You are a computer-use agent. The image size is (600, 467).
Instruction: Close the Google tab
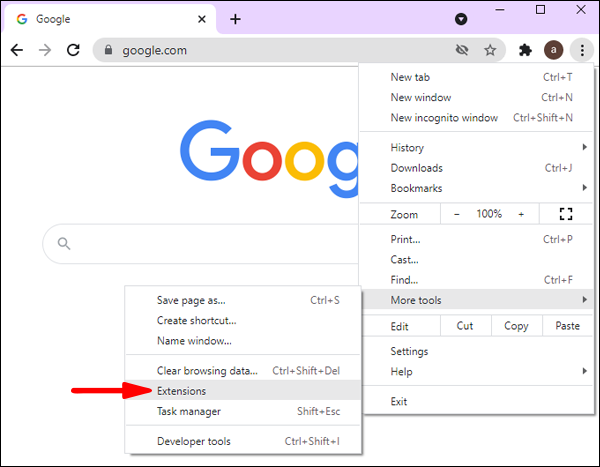point(202,19)
